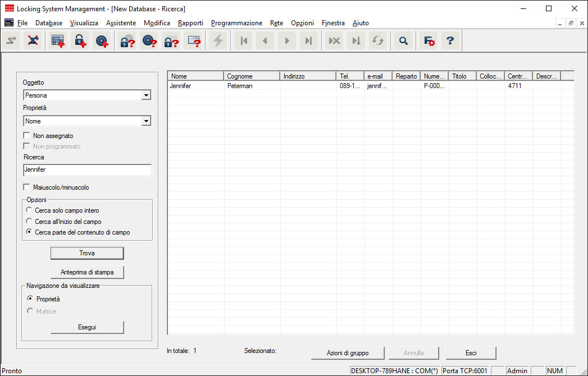Open the Proprietà dropdown showing Nome
The width and height of the screenshot is (588, 376).
point(146,121)
